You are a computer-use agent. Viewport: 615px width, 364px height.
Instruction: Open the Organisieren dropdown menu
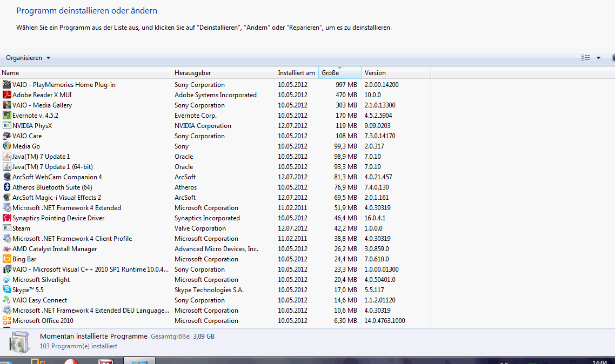click(x=28, y=58)
